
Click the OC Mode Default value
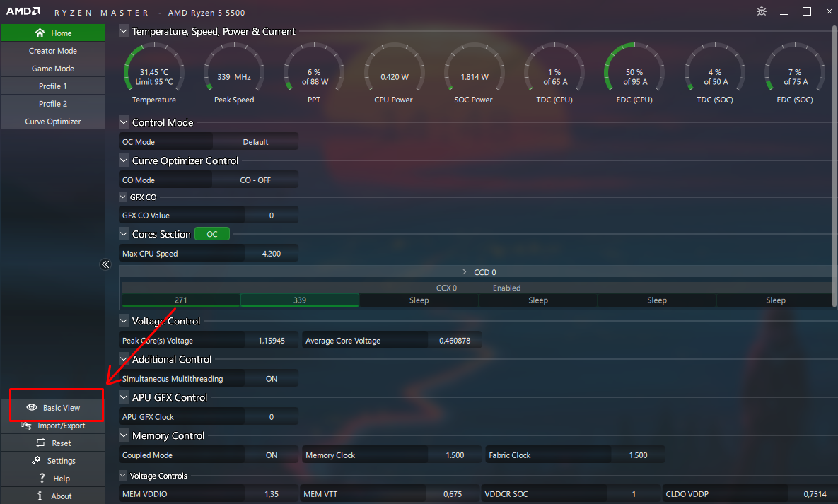[x=255, y=141]
